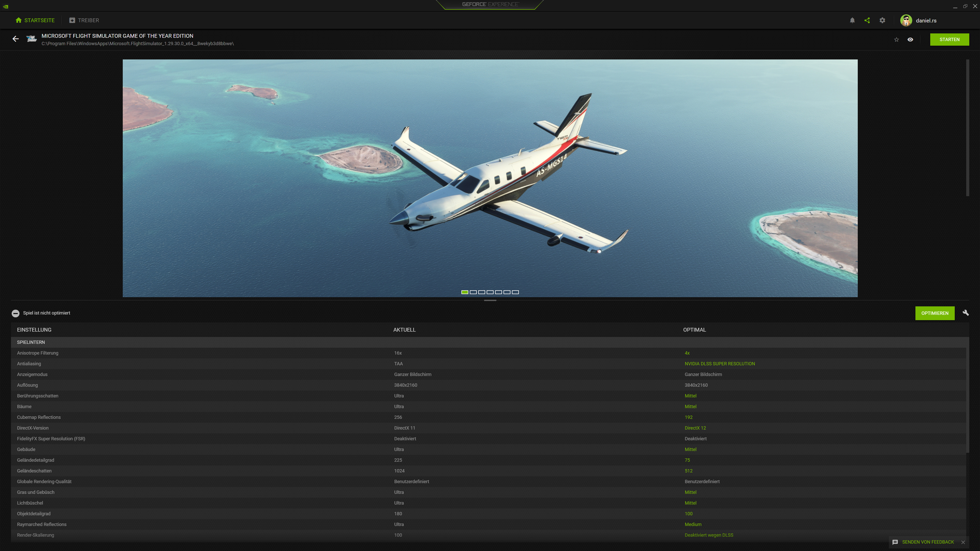Select the Render-Skalierung row
This screenshot has width=980, height=551.
[x=489, y=535]
